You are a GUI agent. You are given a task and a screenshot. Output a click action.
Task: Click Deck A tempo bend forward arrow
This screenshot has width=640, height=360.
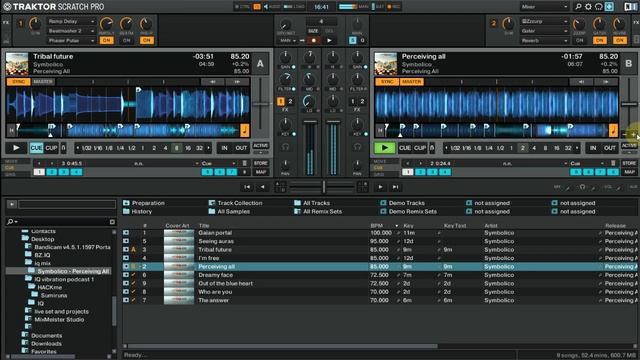tap(237, 82)
